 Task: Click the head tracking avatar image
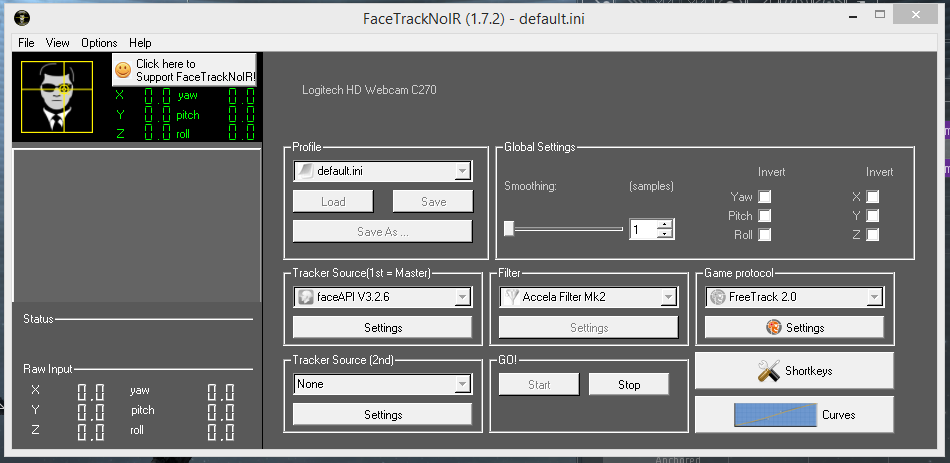(57, 97)
